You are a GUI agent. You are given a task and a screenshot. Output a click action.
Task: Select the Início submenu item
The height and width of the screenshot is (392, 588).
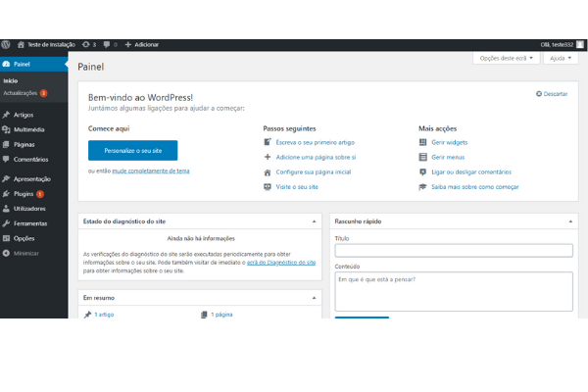click(11, 80)
